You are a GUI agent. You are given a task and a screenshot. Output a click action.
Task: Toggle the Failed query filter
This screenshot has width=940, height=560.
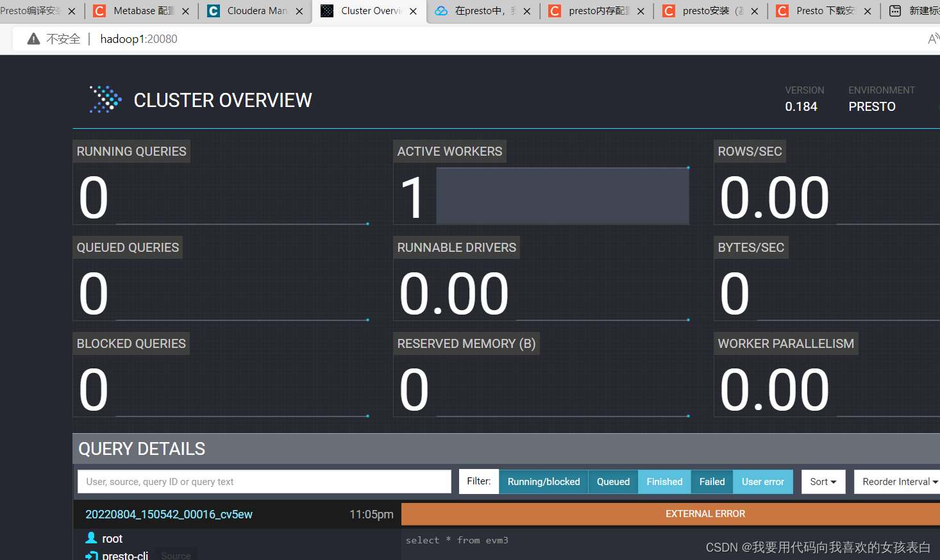pyautogui.click(x=712, y=481)
